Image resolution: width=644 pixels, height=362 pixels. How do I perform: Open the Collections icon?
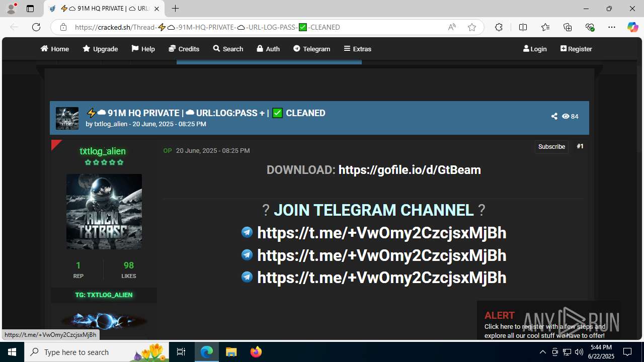[568, 27]
